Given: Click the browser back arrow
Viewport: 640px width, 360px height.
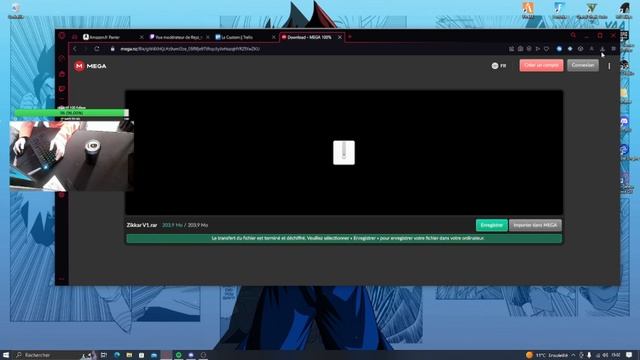Looking at the screenshot, I should 75,49.
